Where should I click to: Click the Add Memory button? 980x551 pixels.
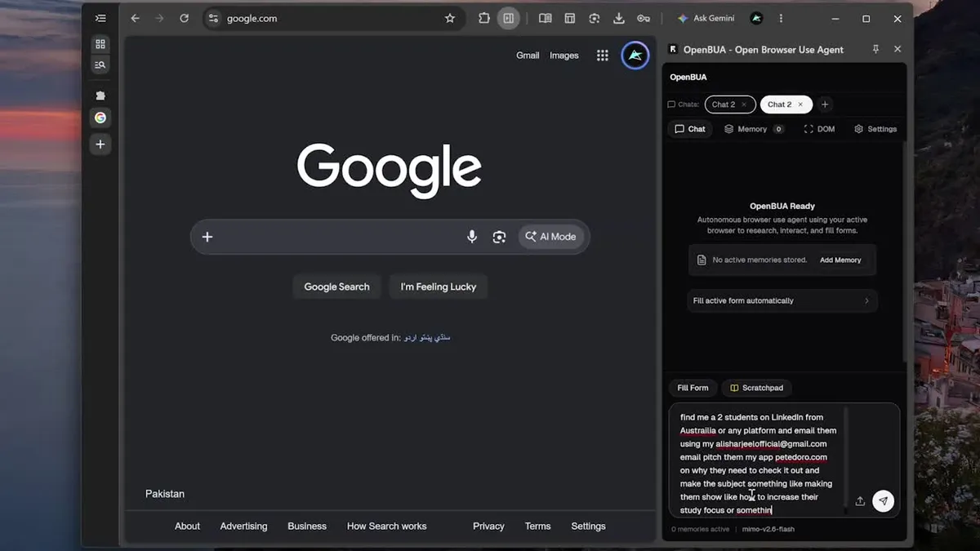(x=840, y=260)
